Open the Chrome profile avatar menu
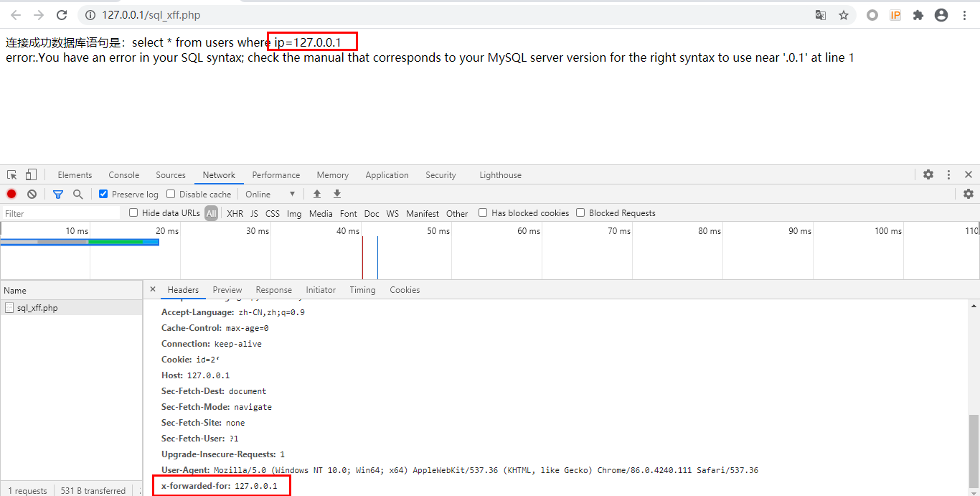 [941, 14]
